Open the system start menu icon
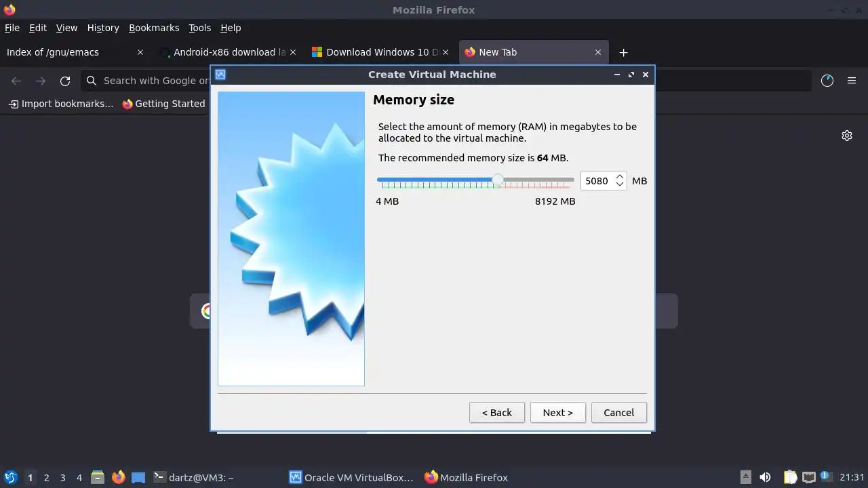Screen dimensions: 868x488 pos(10,477)
